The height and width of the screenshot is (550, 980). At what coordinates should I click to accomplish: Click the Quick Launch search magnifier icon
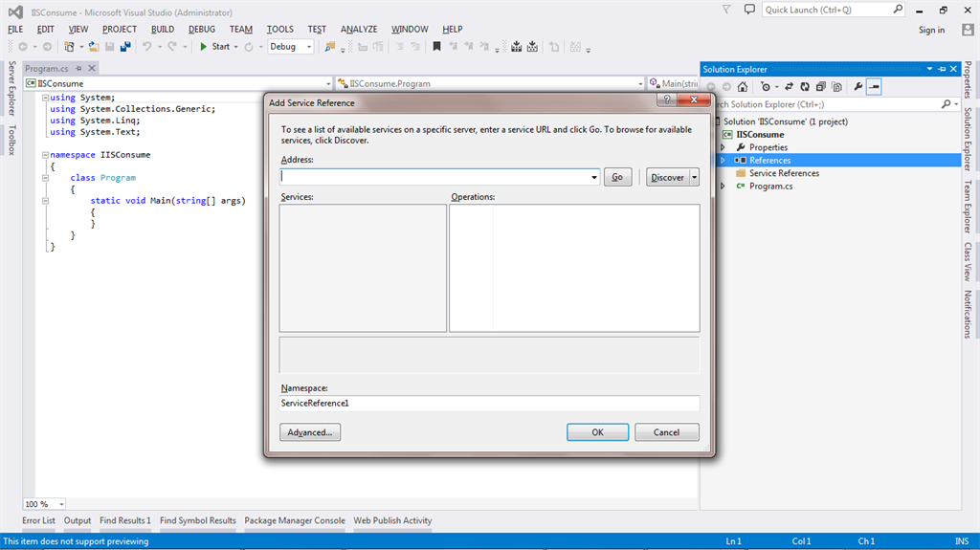pos(898,10)
